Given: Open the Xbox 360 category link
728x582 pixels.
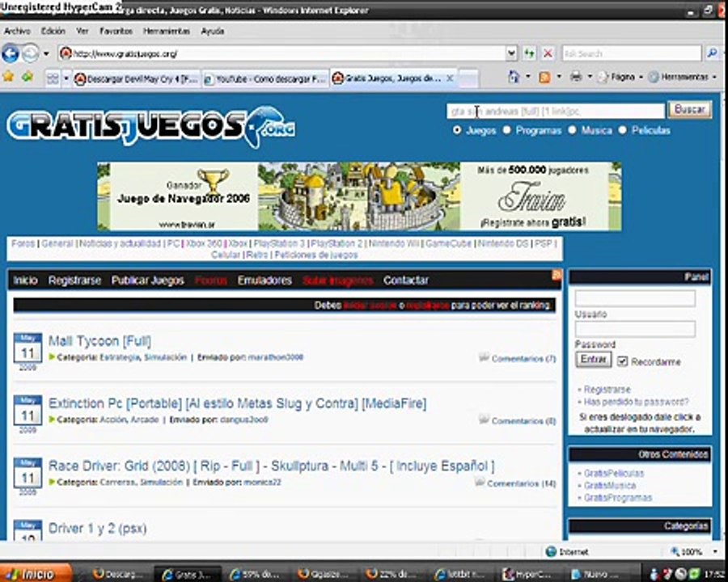Looking at the screenshot, I should (x=203, y=243).
